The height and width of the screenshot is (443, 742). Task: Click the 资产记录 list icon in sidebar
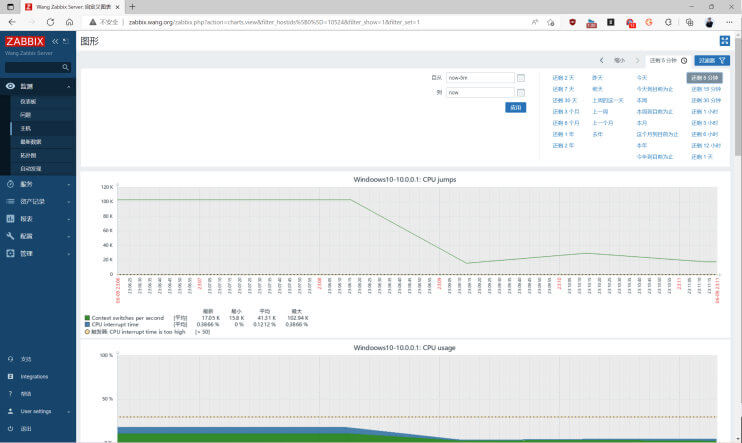(x=10, y=202)
